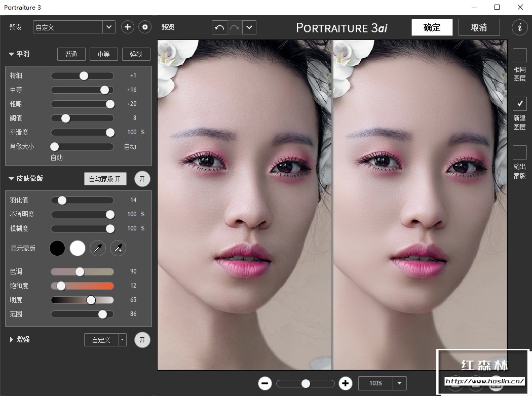Click the bottom zoom slider handle
This screenshot has height=396, width=532.
(x=306, y=383)
